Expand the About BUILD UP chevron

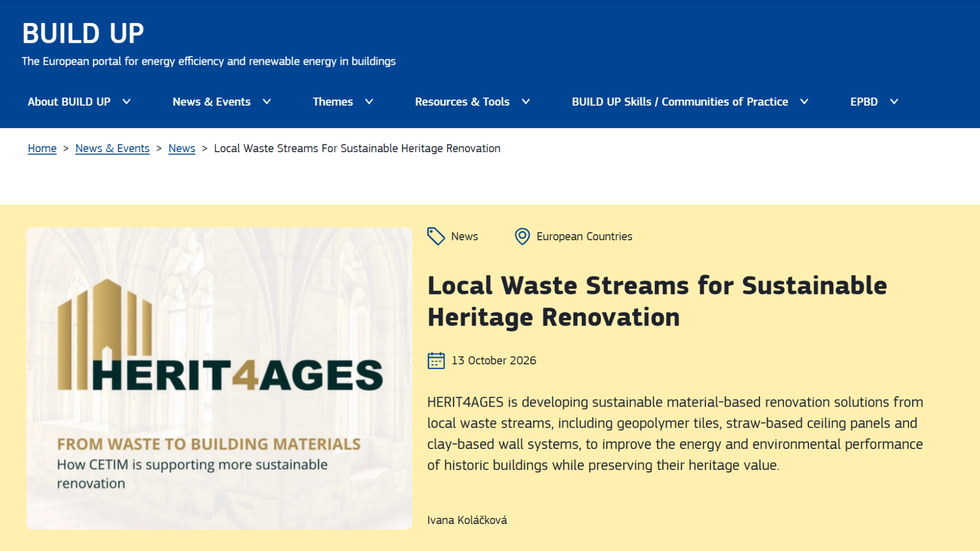(127, 102)
